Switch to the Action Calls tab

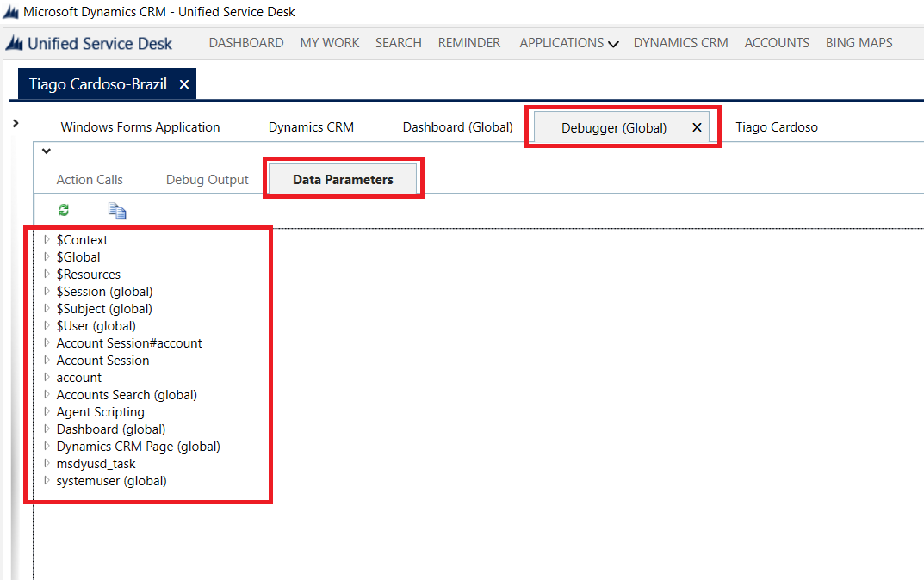(x=90, y=180)
